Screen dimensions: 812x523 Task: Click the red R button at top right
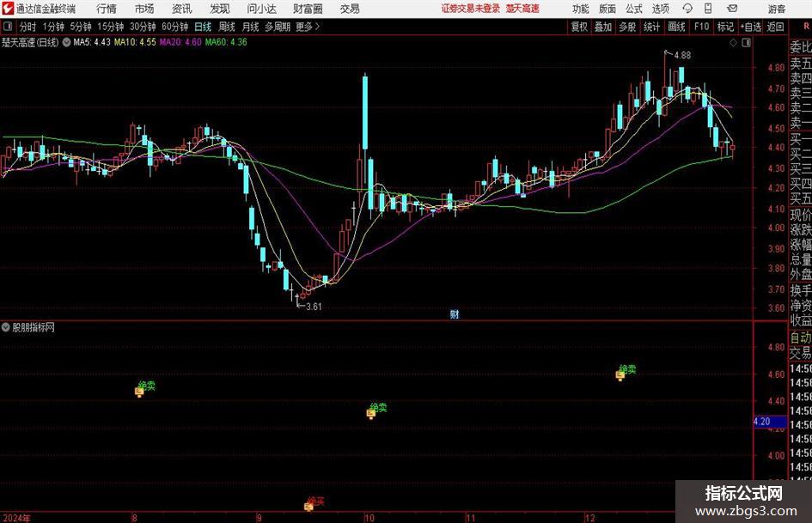[x=806, y=27]
